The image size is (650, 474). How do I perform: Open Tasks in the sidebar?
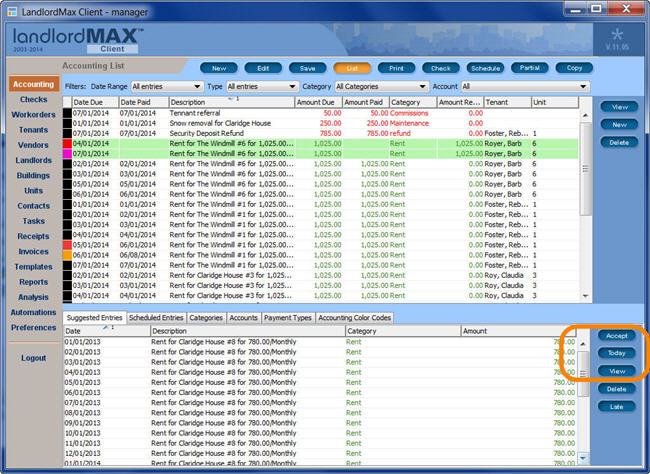click(x=34, y=221)
